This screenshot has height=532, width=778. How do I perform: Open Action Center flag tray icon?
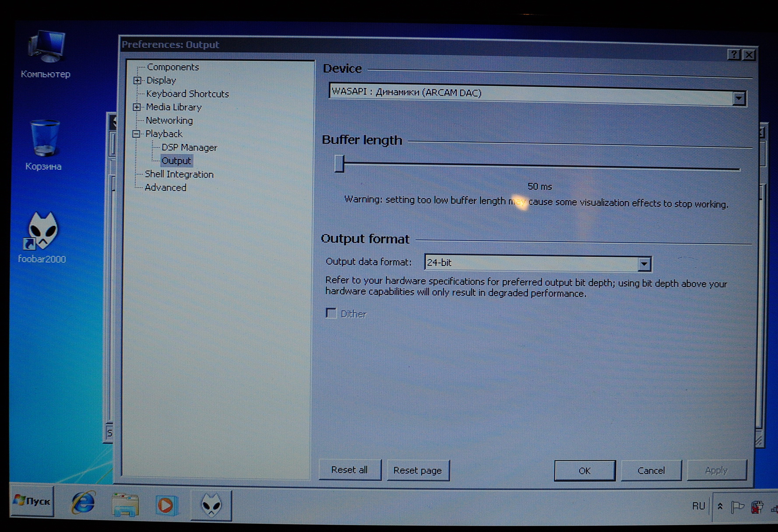(738, 507)
